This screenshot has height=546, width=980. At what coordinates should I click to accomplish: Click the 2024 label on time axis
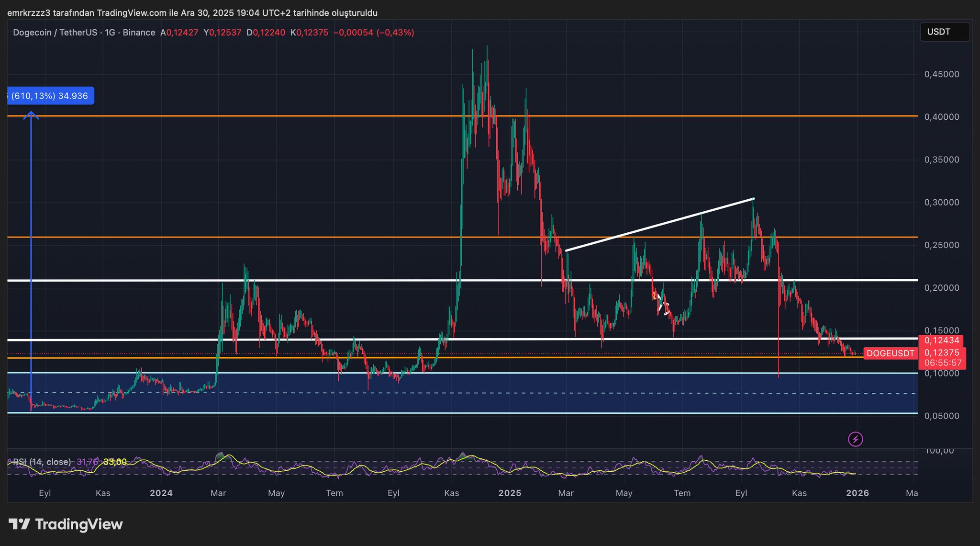(x=161, y=493)
